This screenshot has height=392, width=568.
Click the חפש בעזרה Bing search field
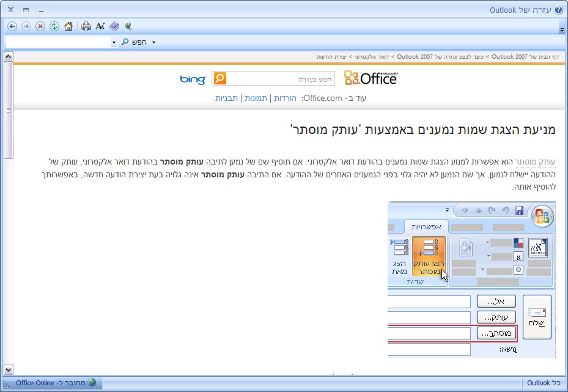281,79
